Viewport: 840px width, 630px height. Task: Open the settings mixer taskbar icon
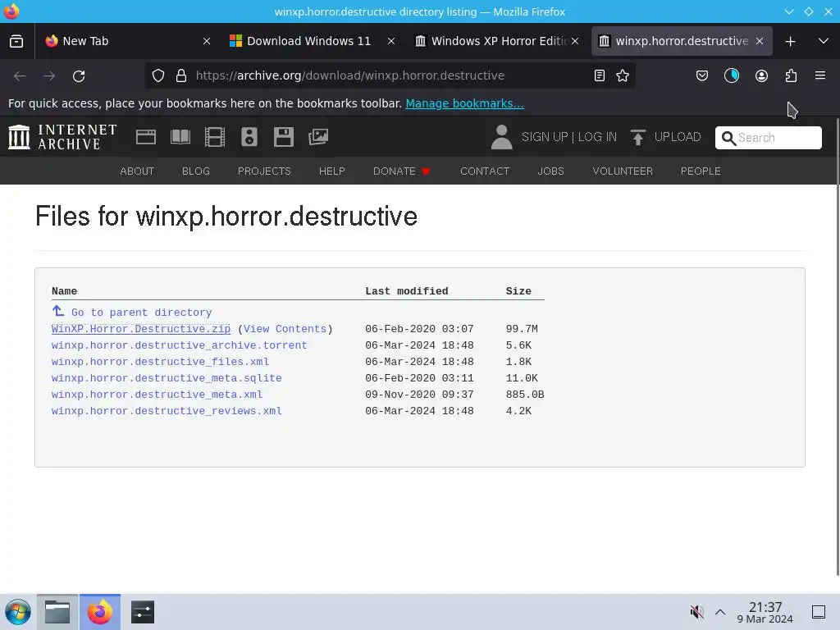pyautogui.click(x=143, y=612)
